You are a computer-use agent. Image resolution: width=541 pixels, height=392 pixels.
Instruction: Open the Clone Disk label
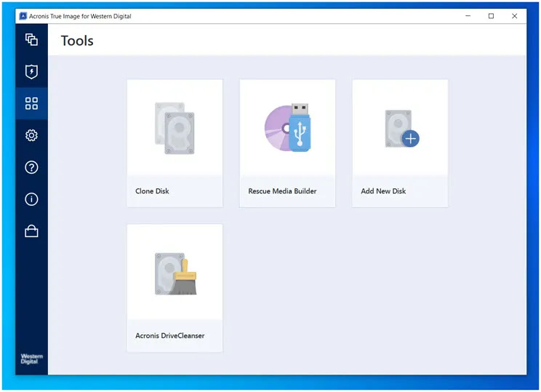(x=152, y=191)
